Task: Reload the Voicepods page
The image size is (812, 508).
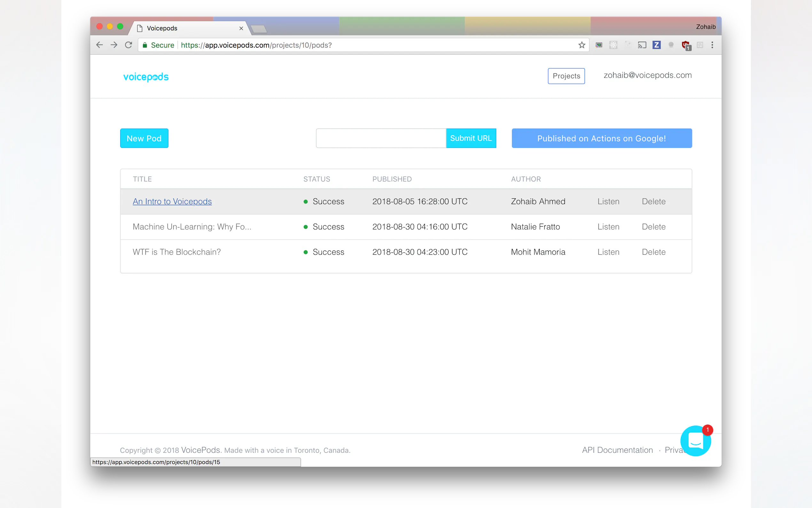Action: click(129, 45)
